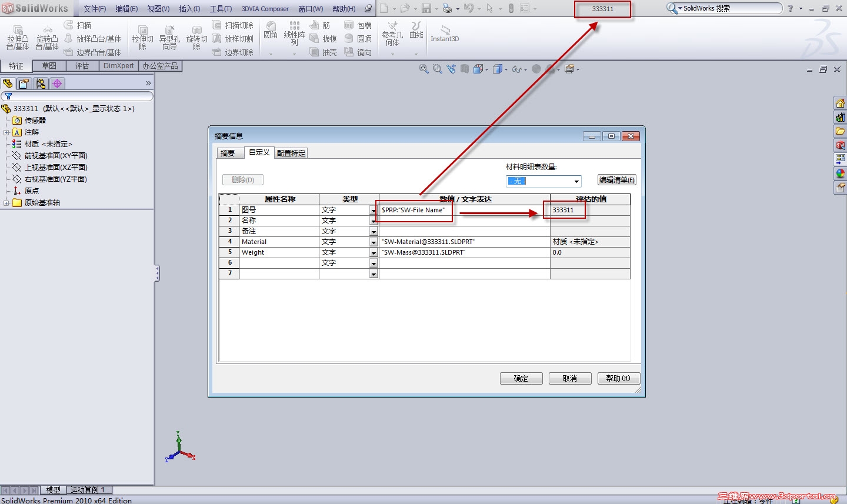Viewport: 847px width, 504px height.
Task: Select the 抽壳 shell tool
Action: click(x=324, y=52)
